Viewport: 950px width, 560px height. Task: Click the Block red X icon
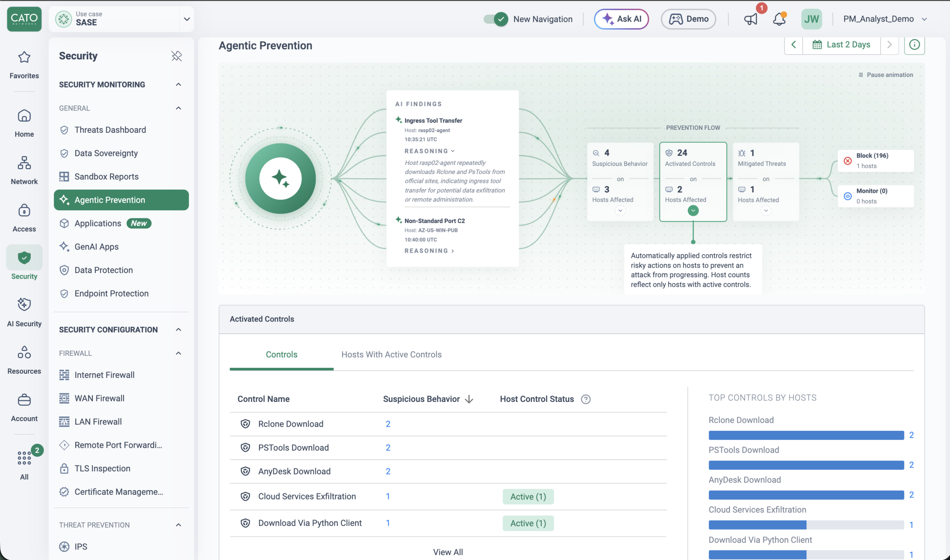click(848, 161)
